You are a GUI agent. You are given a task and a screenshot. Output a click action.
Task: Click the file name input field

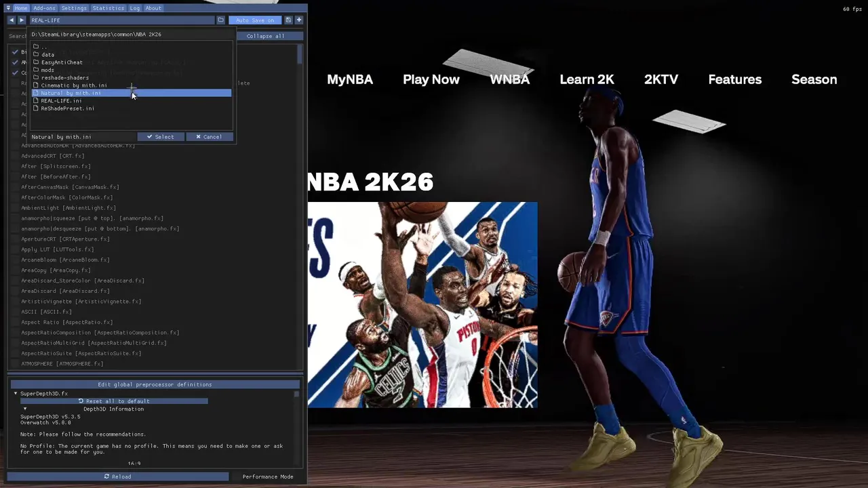coord(83,137)
